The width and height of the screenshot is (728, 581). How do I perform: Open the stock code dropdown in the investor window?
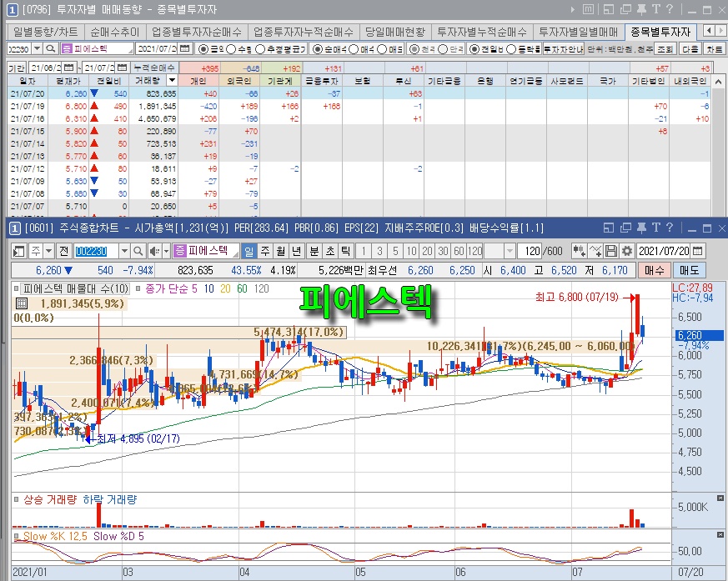tap(38, 48)
